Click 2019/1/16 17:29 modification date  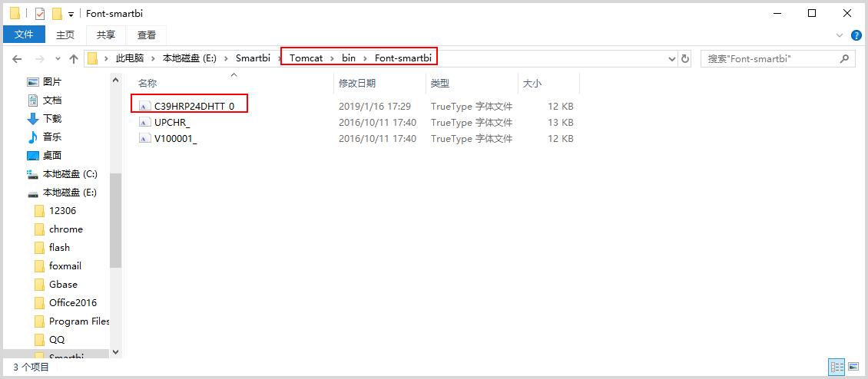(375, 106)
